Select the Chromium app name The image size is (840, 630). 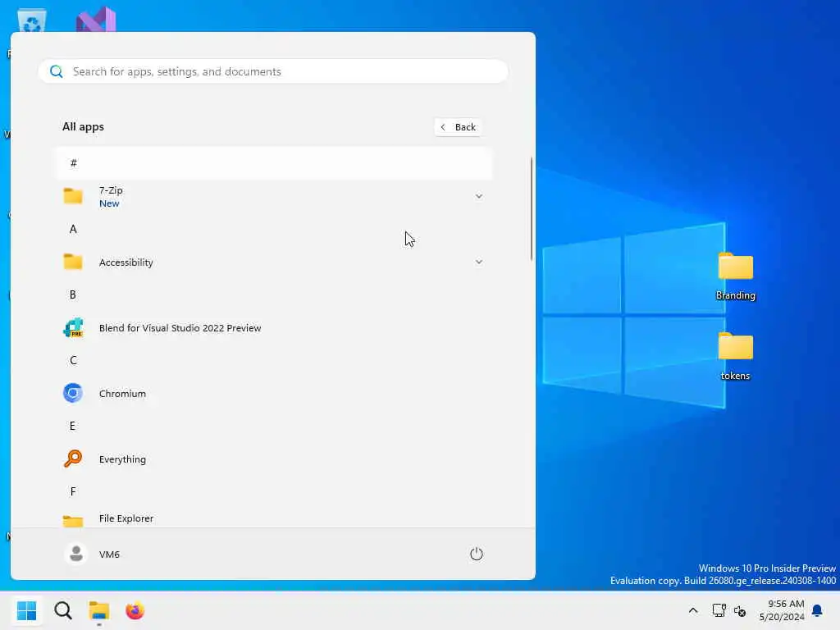pos(122,394)
